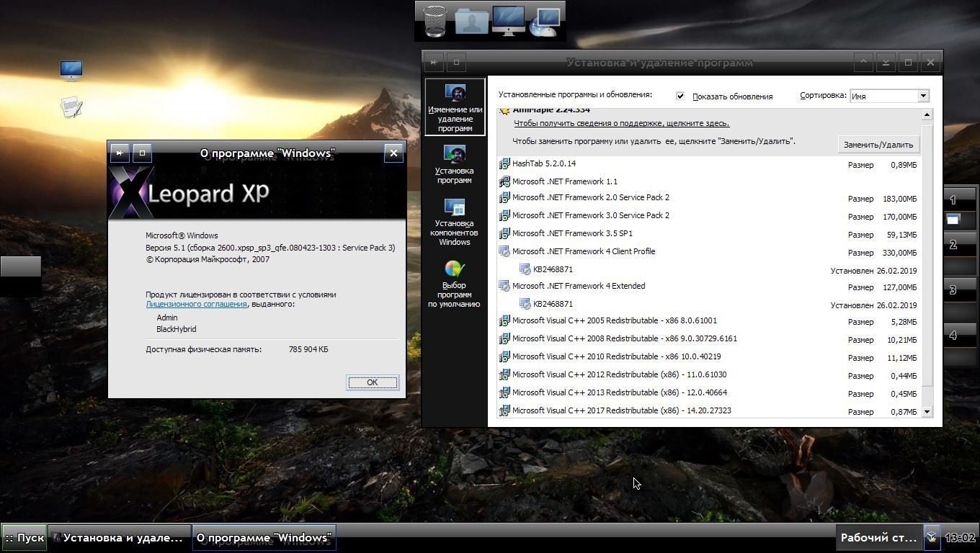Open the notepad document icon on the desktop
980x553 pixels.
pos(71,108)
